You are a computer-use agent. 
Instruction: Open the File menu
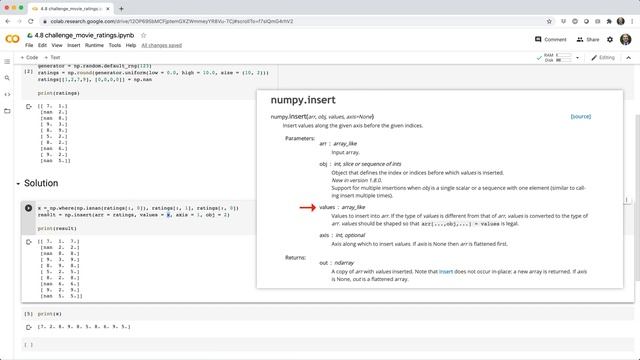coord(29,45)
